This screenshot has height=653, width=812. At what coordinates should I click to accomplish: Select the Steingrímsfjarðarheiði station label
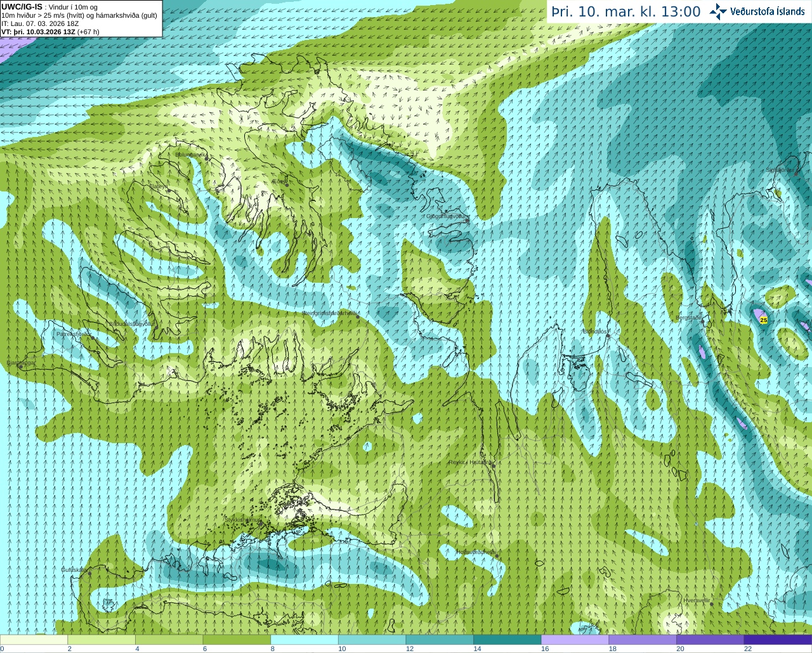[x=329, y=313]
